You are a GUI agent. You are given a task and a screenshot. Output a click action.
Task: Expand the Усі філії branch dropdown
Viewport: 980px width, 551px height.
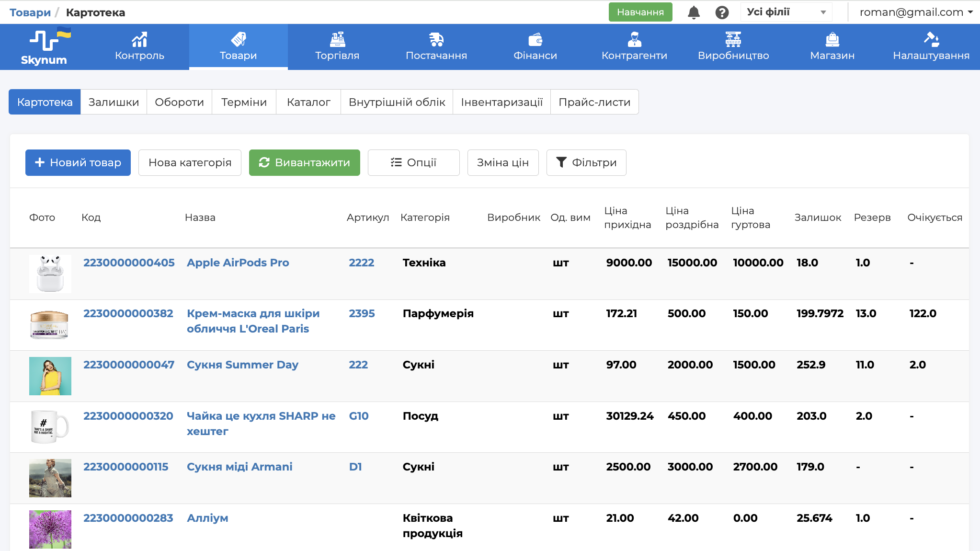786,12
